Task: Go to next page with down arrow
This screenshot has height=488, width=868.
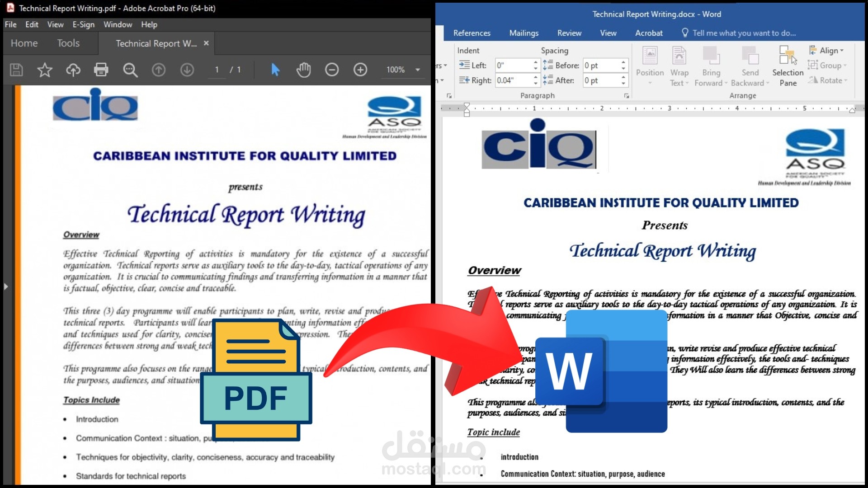Action: [x=187, y=70]
